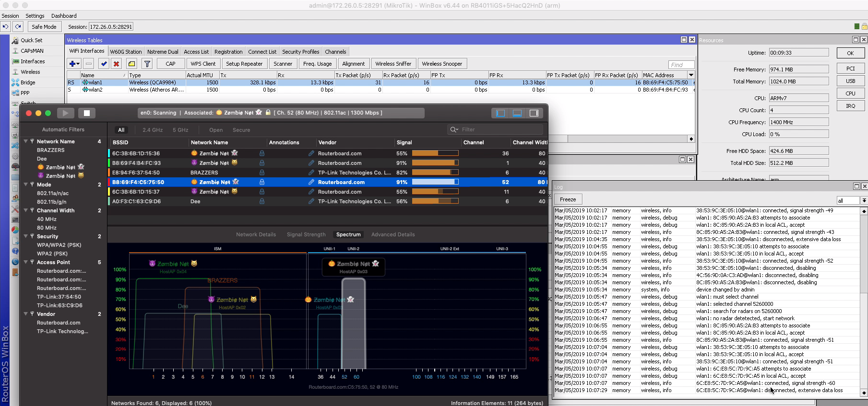Image resolution: width=868 pixels, height=406 pixels.
Task: Collapse the Network Name filter group
Action: pyautogui.click(x=26, y=141)
